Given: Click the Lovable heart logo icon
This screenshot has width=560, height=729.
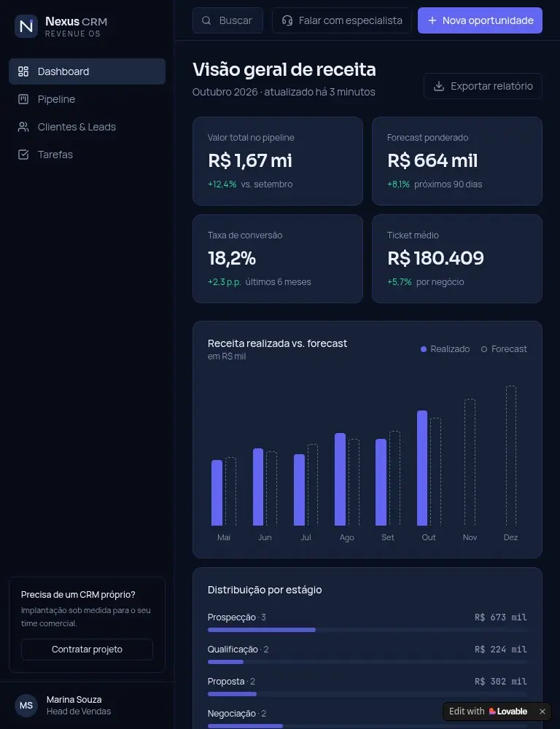Looking at the screenshot, I should click(x=492, y=712).
